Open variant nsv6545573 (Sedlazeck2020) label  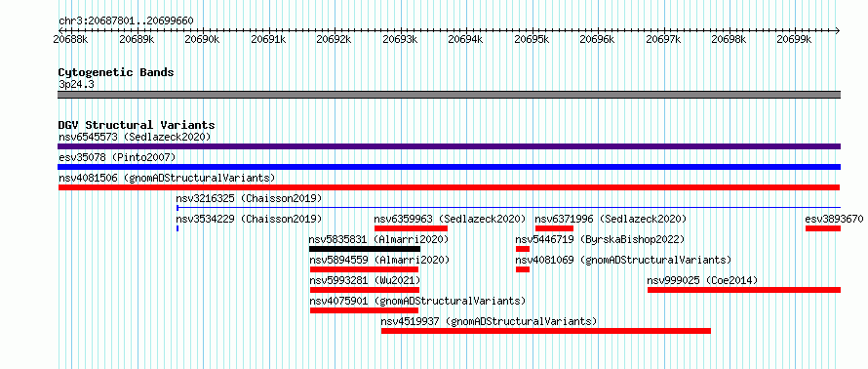[135, 137]
